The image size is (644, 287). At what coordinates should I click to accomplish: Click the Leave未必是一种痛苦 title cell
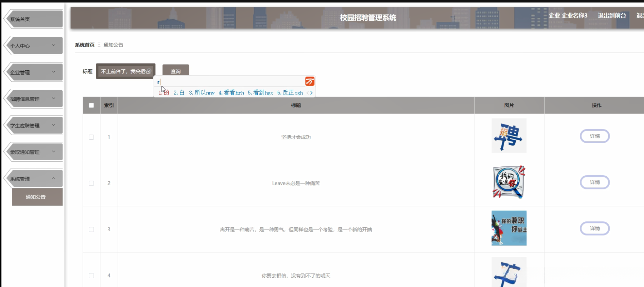(296, 183)
